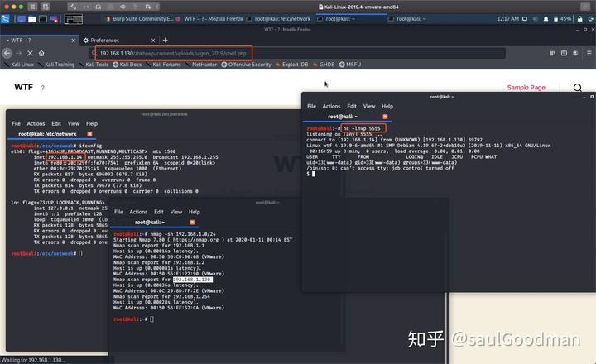Close the root@kali: /etc/network terminal tab
Screen dimensions: 596x364
[x=89, y=134]
